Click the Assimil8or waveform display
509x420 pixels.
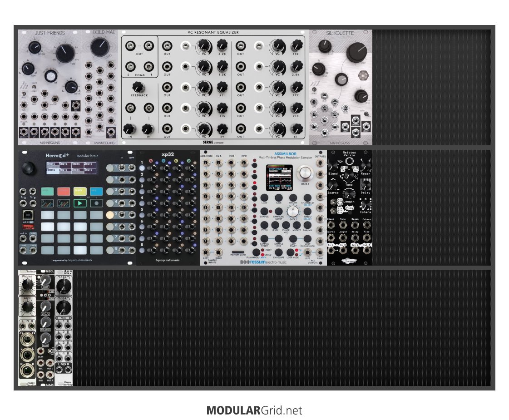click(279, 178)
